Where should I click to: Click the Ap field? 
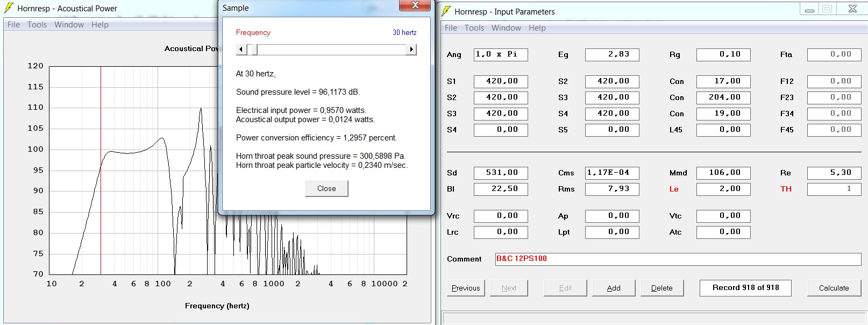(x=612, y=216)
